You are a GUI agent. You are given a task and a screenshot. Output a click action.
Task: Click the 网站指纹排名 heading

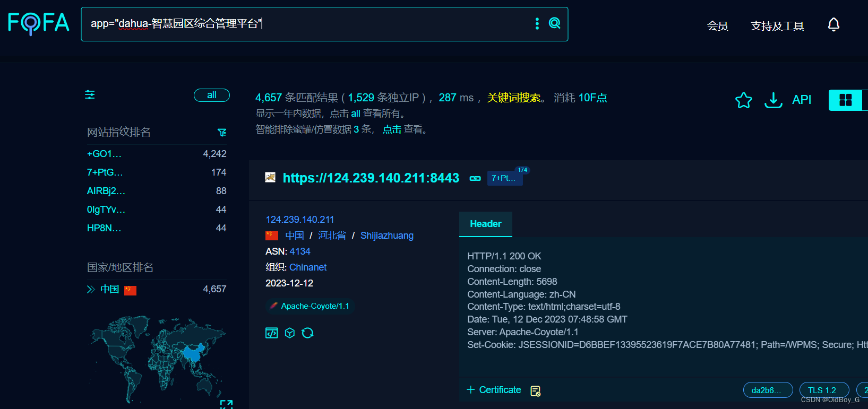[119, 132]
